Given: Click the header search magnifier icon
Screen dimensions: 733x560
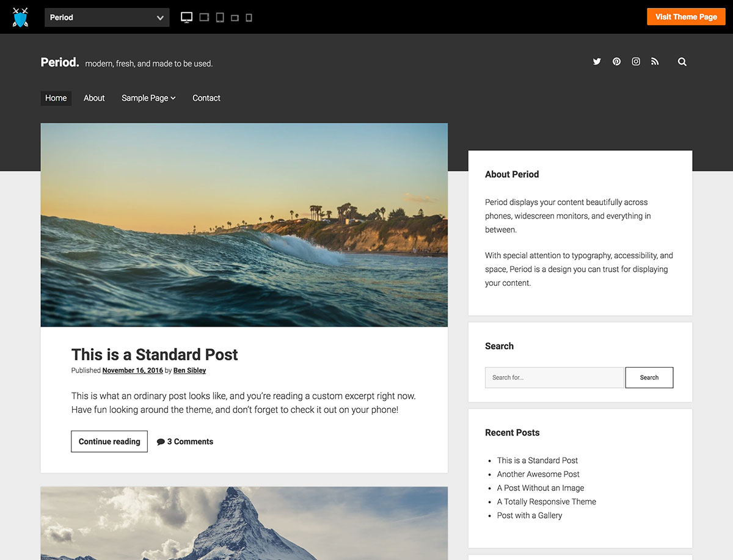Looking at the screenshot, I should pyautogui.click(x=682, y=62).
